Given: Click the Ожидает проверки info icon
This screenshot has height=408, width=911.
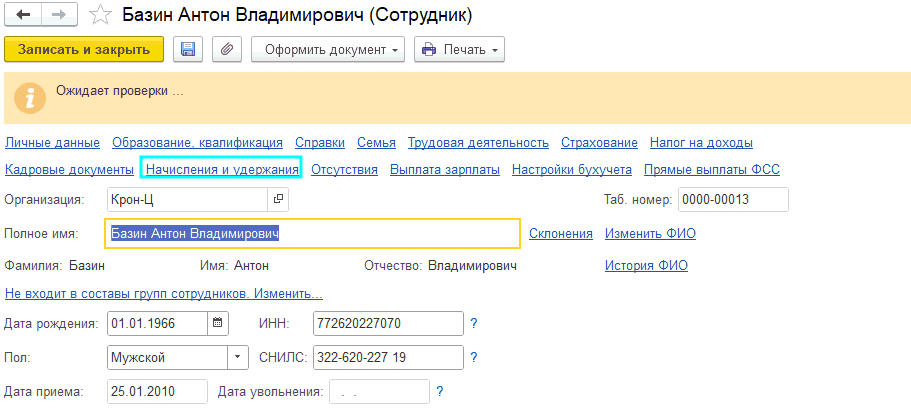Looking at the screenshot, I should 30,98.
